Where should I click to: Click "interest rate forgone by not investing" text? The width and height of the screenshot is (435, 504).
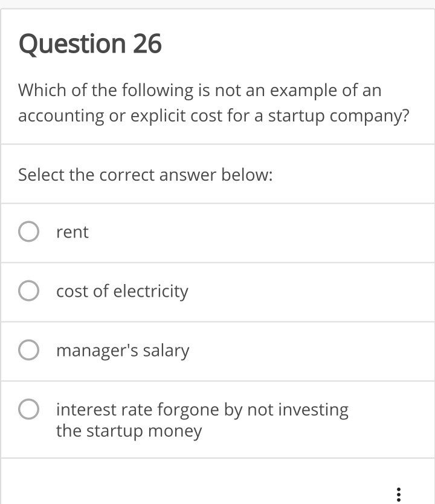202,410
